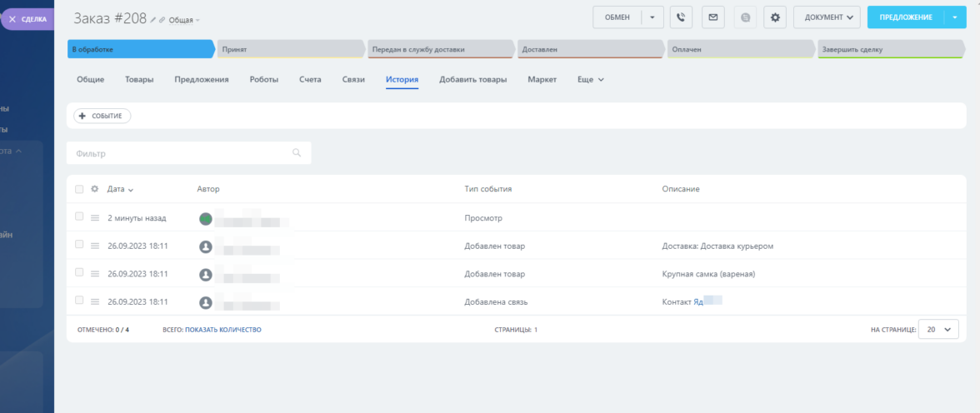Click the envelope email icon

point(712,17)
